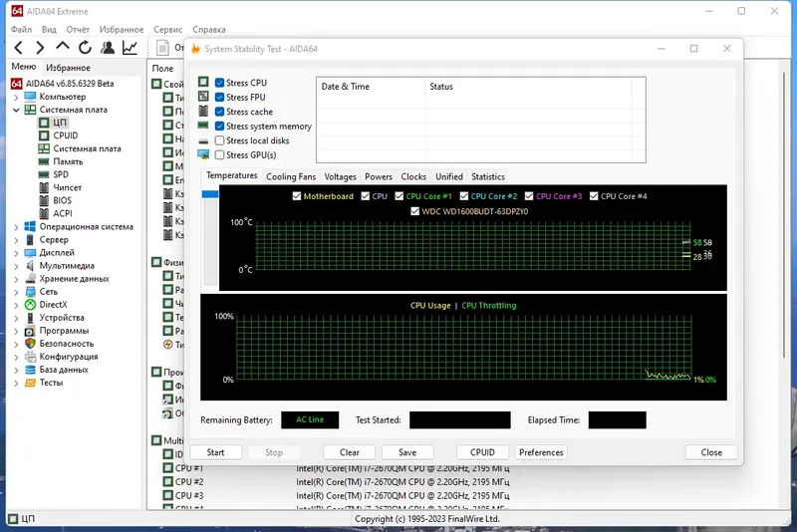797x532 pixels.
Task: Click the Безопасность shield icon
Action: [x=31, y=344]
